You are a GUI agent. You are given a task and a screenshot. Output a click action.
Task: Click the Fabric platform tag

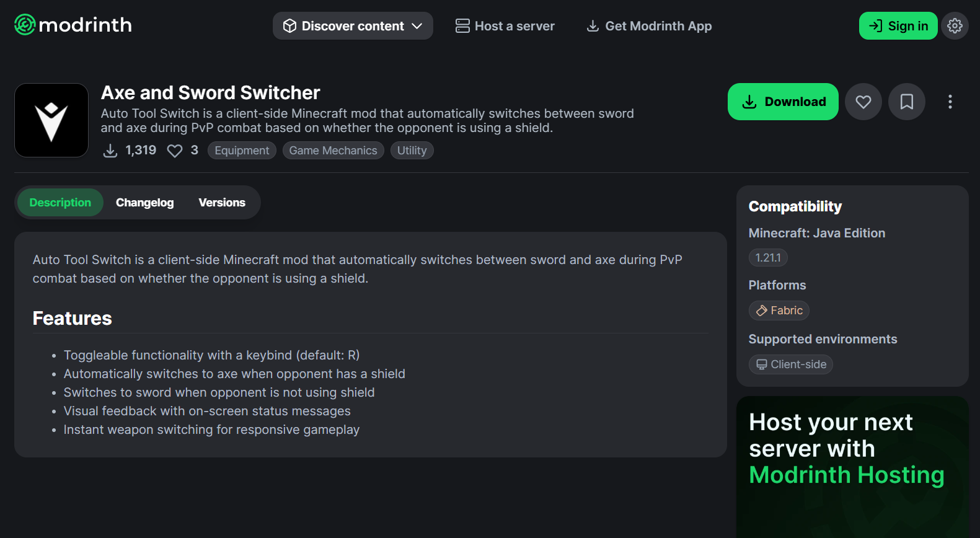coord(779,311)
